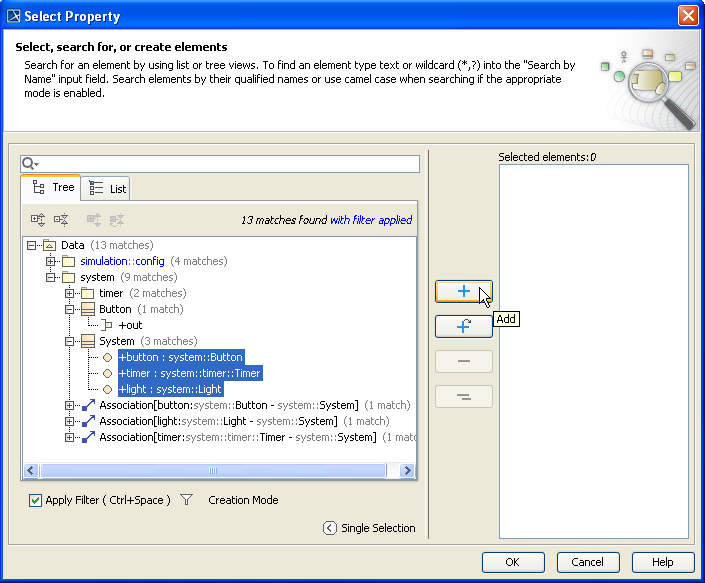Click the Cancel button
The height and width of the screenshot is (583, 705).
tap(588, 562)
